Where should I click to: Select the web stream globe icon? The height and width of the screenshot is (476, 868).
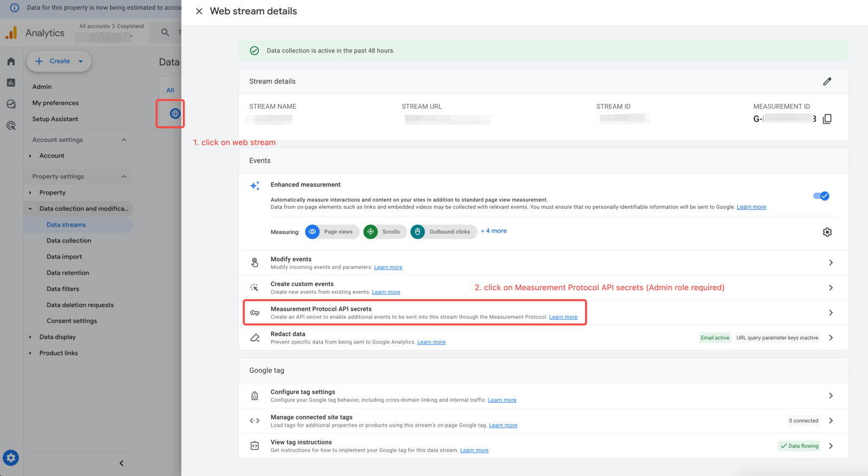click(175, 114)
